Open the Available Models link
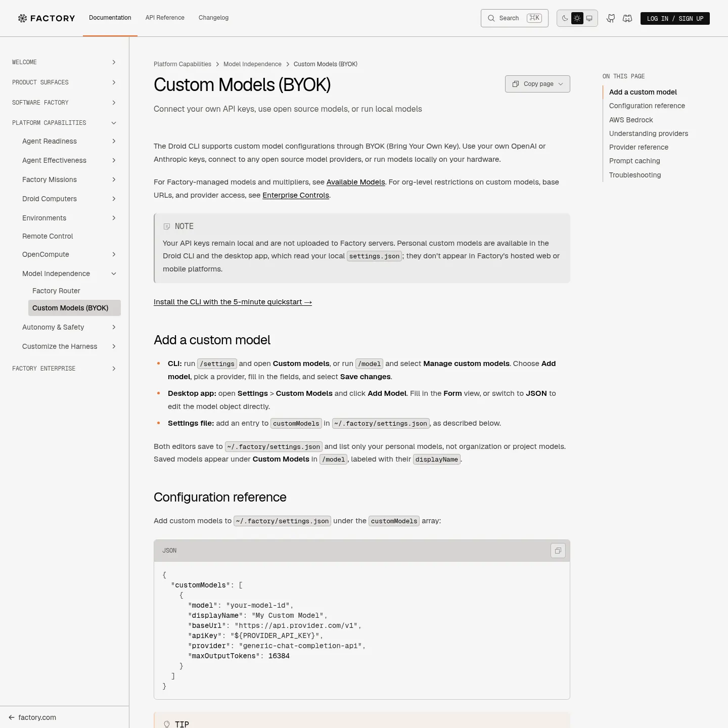728x728 pixels. 356,182
